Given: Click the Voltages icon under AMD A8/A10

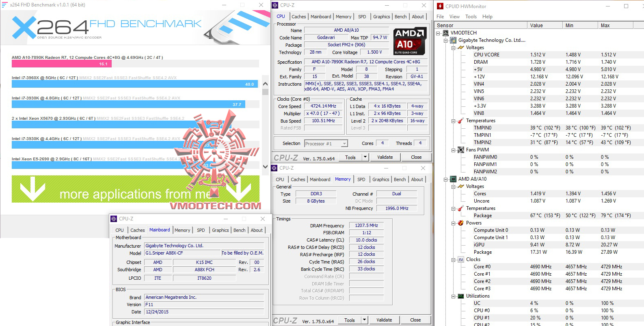Looking at the screenshot, I should click(461, 186).
